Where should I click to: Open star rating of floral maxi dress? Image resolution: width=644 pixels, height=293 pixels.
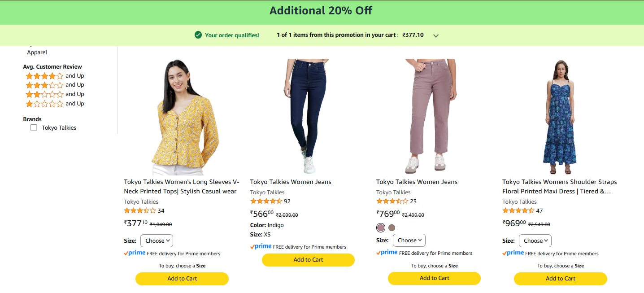point(518,211)
